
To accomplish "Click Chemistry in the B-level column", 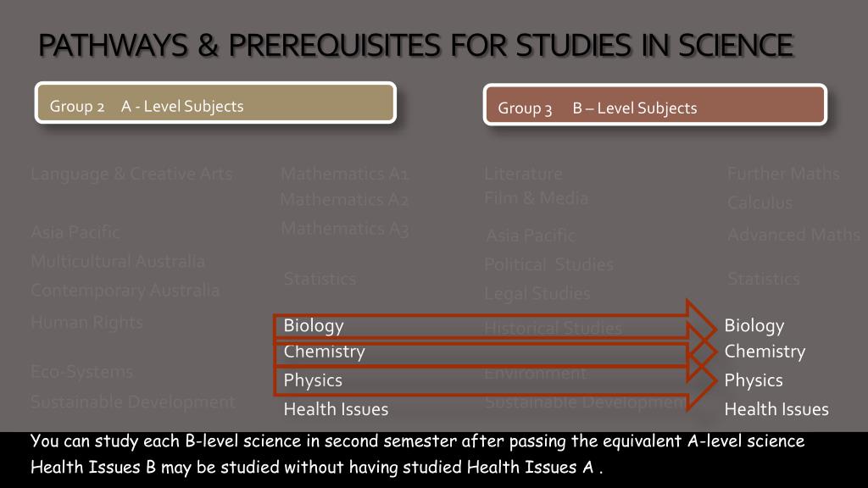I will [765, 352].
